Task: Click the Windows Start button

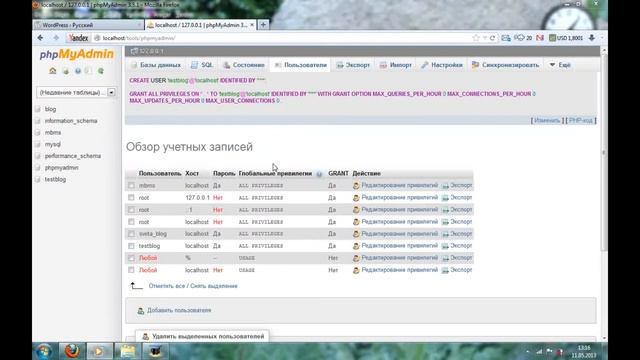Action: coord(44,351)
